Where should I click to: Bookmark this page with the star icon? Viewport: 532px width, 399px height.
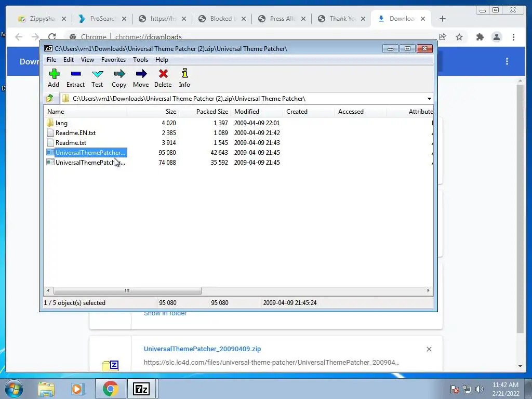pyautogui.click(x=459, y=37)
